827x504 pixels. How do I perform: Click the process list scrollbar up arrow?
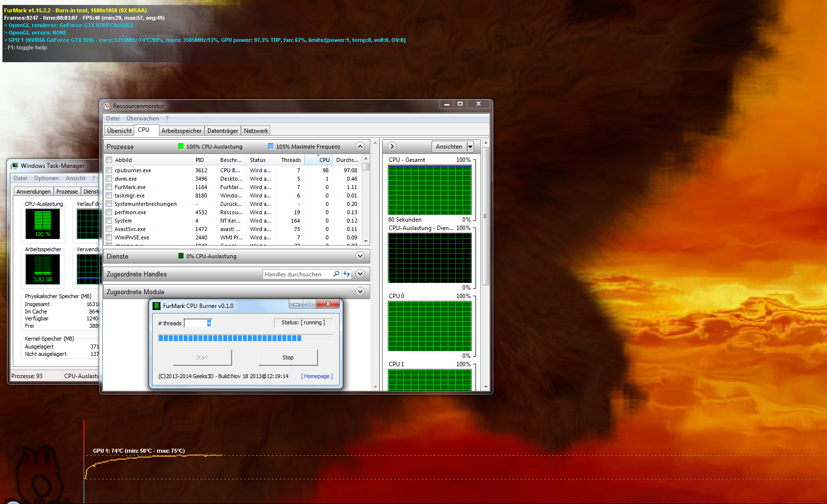366,158
